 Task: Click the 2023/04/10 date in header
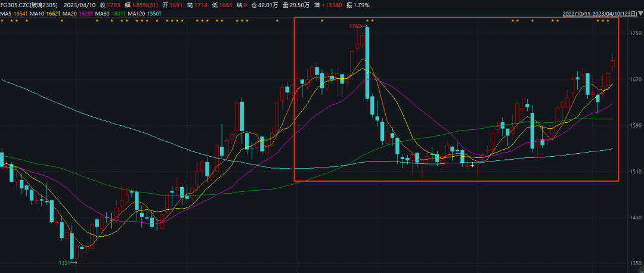pyautogui.click(x=79, y=5)
